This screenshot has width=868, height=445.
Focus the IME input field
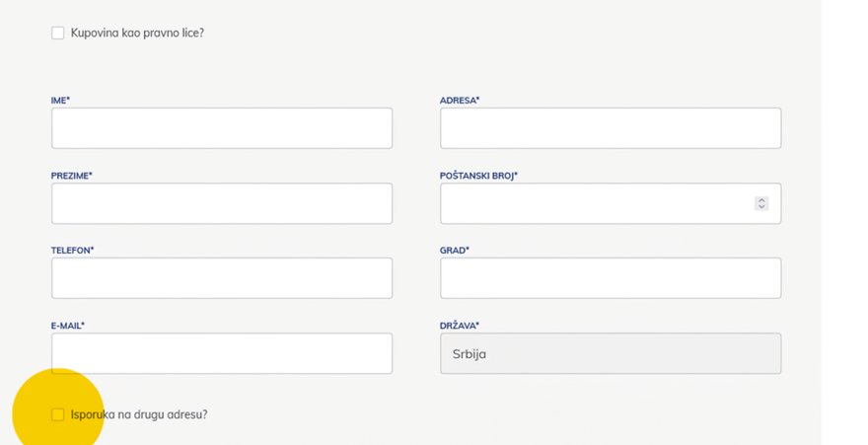tap(222, 128)
